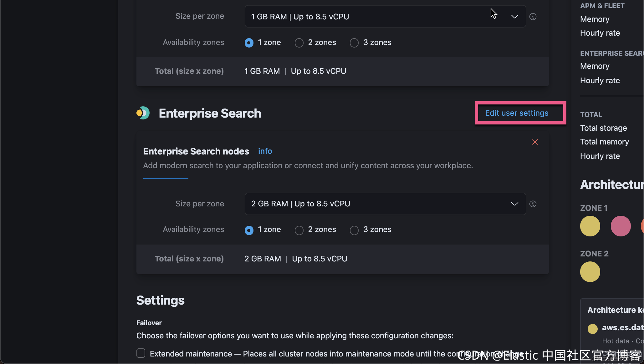Click chevron arrow on 1 GB RAM dropdown
644x364 pixels.
514,17
